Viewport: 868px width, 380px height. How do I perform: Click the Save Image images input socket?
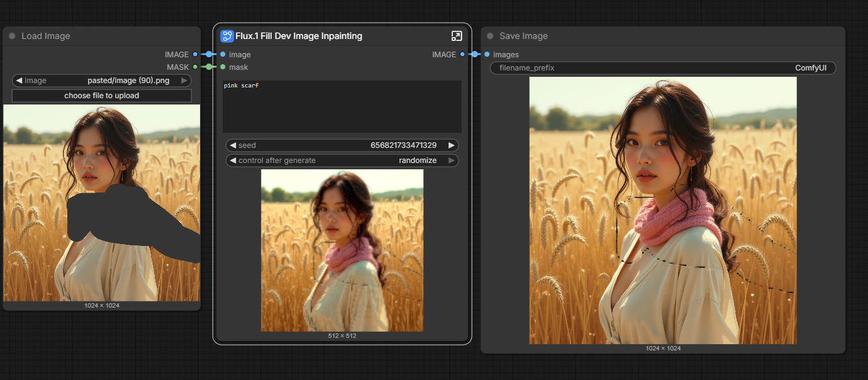(487, 54)
